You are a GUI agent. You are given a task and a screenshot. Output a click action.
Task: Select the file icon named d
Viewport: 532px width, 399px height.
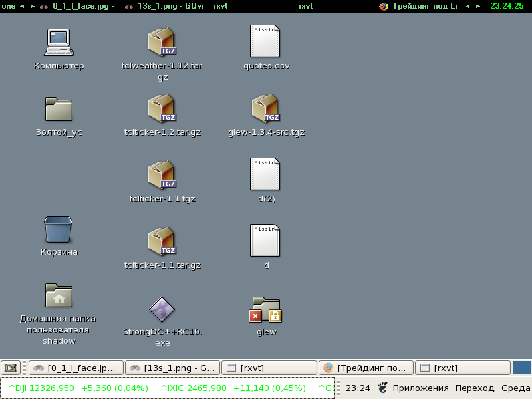(265, 240)
